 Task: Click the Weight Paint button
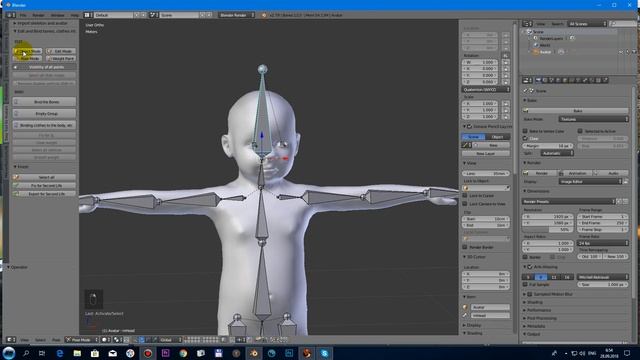(61, 58)
